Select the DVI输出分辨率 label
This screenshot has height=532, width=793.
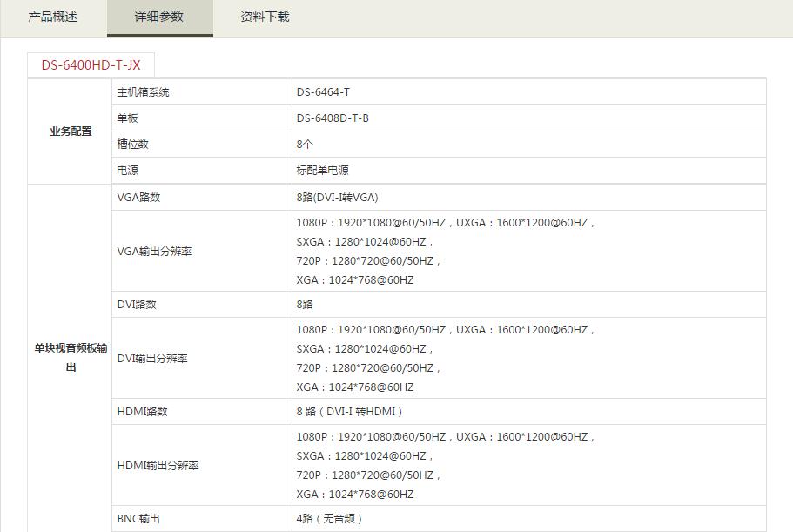tap(152, 359)
